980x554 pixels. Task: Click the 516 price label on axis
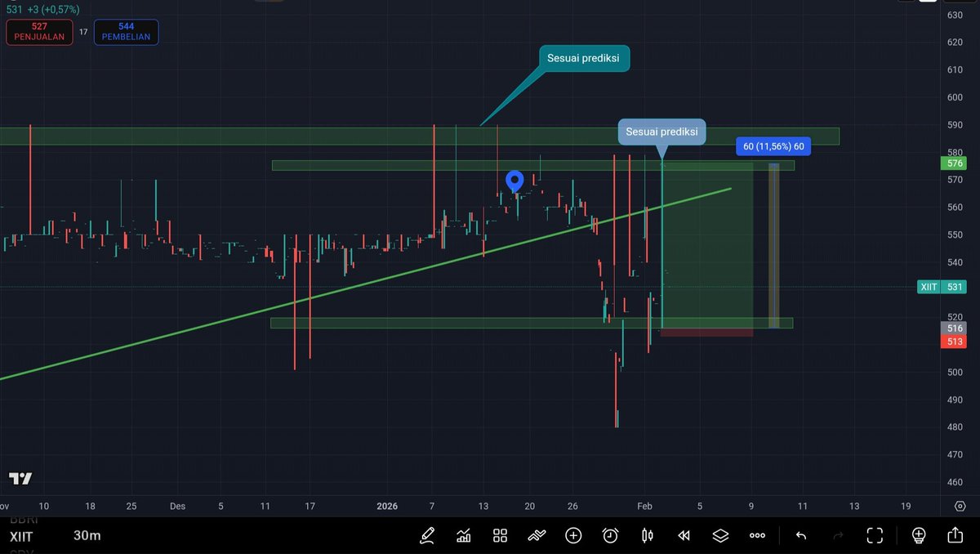(x=955, y=328)
